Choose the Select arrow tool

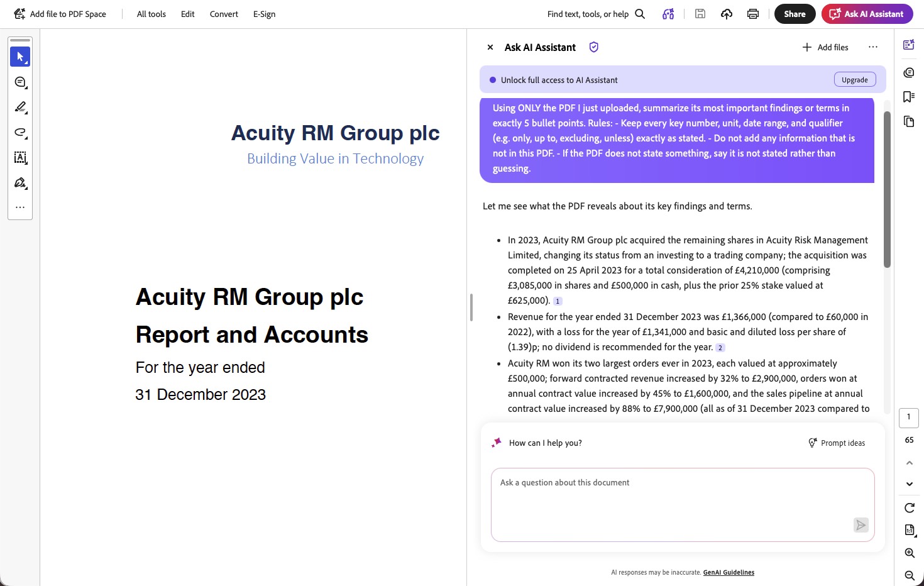pos(20,57)
